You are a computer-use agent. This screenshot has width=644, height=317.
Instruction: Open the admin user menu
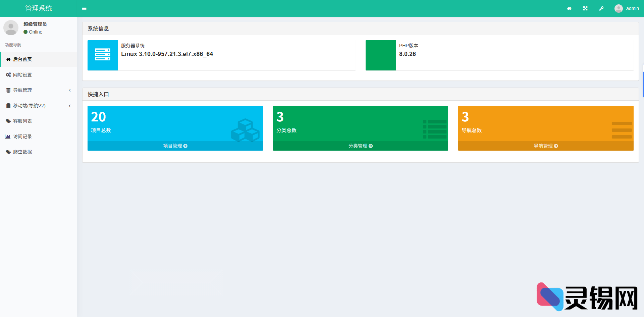click(x=627, y=8)
